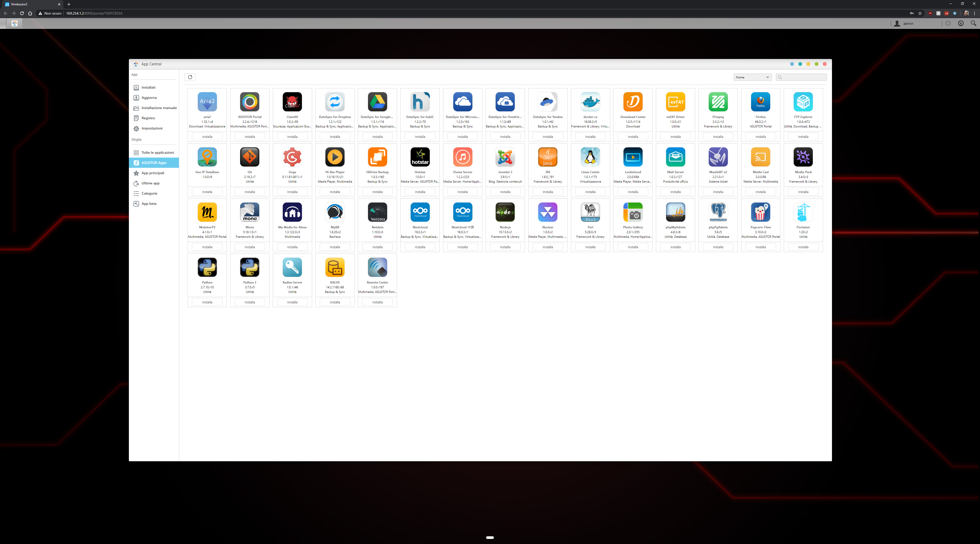Open the Joomla! 3 icon
Screen dimensions: 980x544
click(505, 157)
